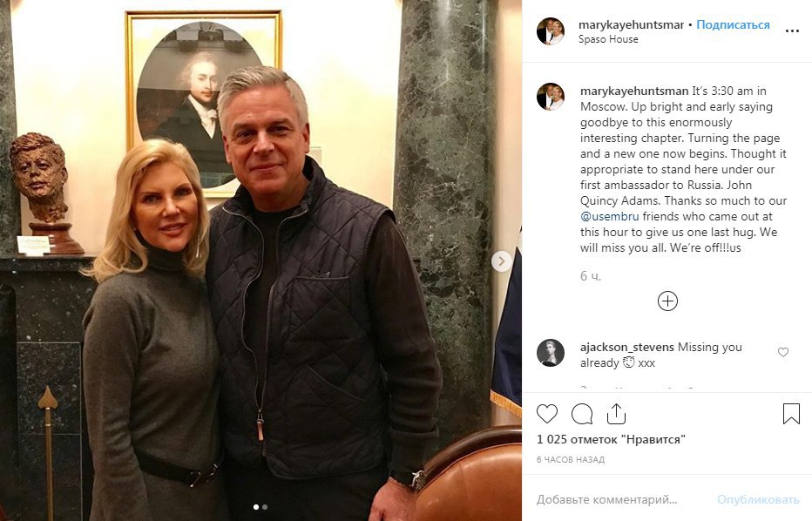812x521 pixels.
Task: Open the three-dot post options menu
Action: click(792, 31)
